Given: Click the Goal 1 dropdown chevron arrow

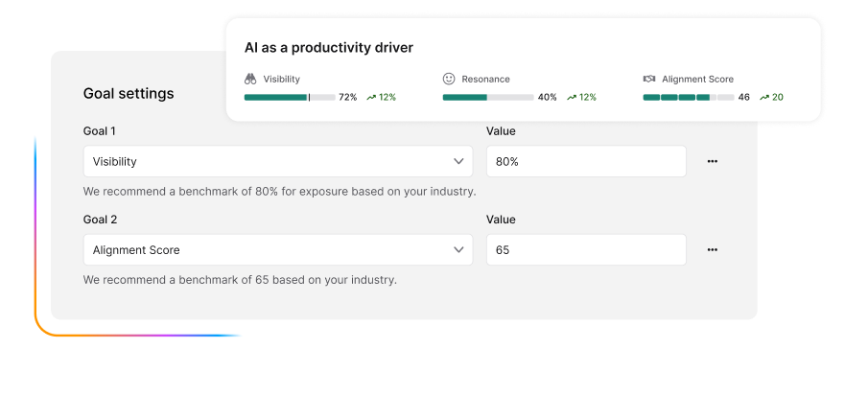Looking at the screenshot, I should point(458,162).
